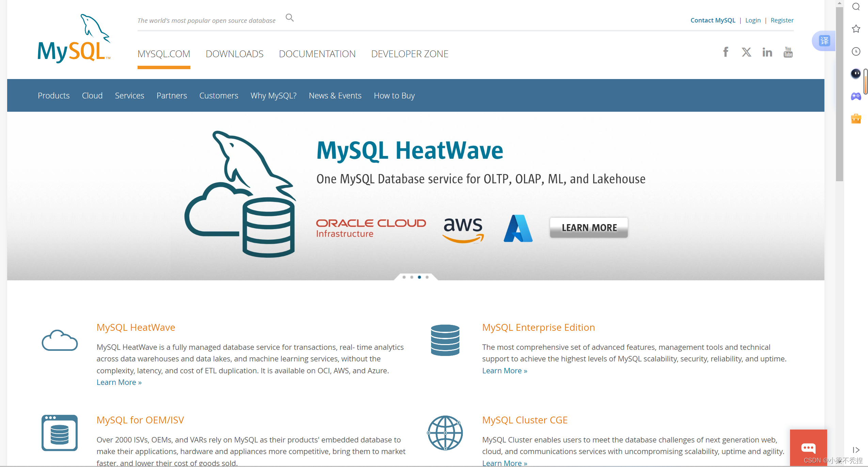The image size is (868, 467).
Task: Open the Products navigation menu
Action: coord(53,96)
